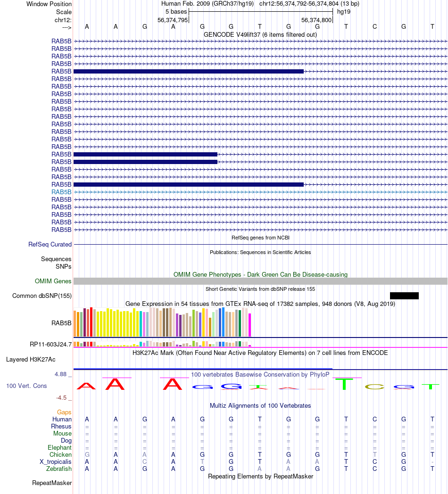Image resolution: width=448 pixels, height=494 pixels.
Task: Click the RP11-603J24.7 expression bar chart
Action: (x=162, y=344)
